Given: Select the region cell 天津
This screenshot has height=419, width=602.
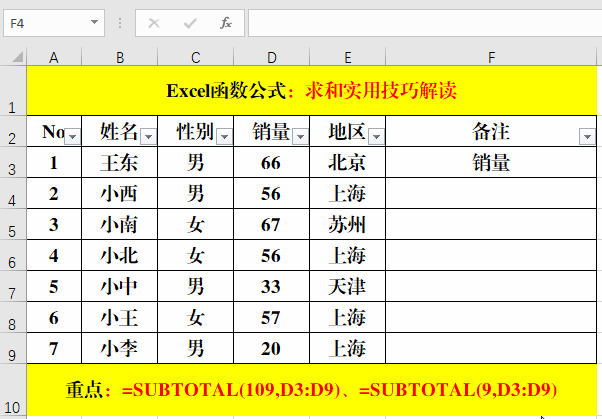Looking at the screenshot, I should 347,287.
